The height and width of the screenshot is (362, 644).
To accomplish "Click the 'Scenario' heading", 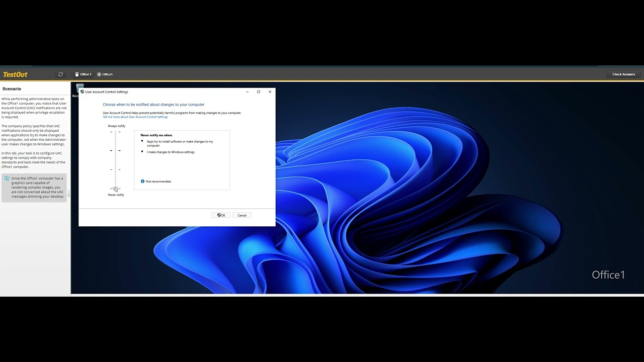I will (x=12, y=89).
